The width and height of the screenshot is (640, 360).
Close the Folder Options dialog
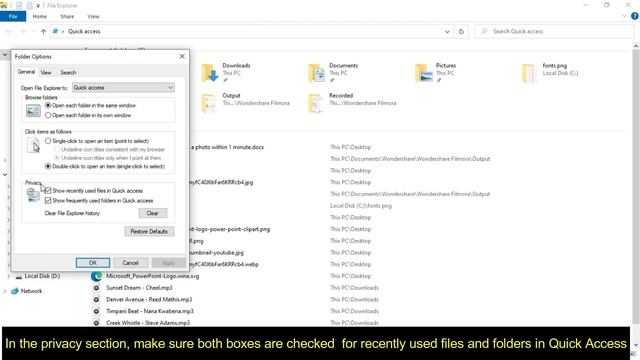182,56
